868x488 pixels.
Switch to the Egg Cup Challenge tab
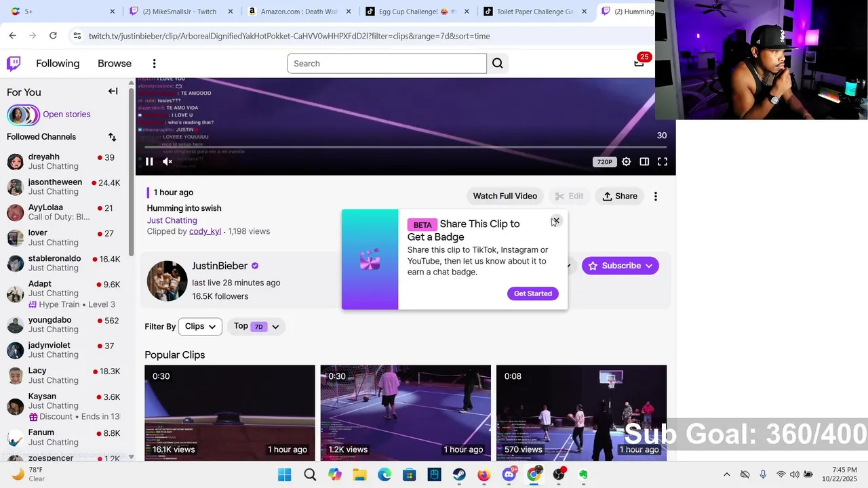pyautogui.click(x=418, y=12)
